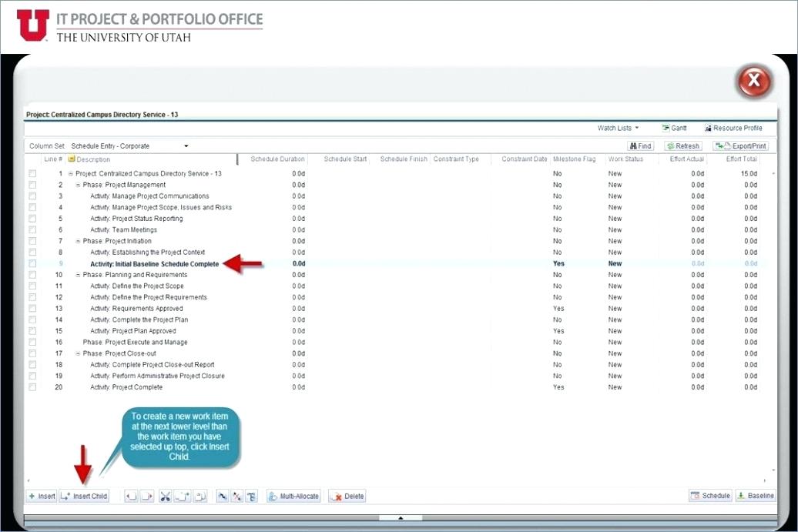798x532 pixels.
Task: Click the link dependencies icon
Action: coord(223,497)
